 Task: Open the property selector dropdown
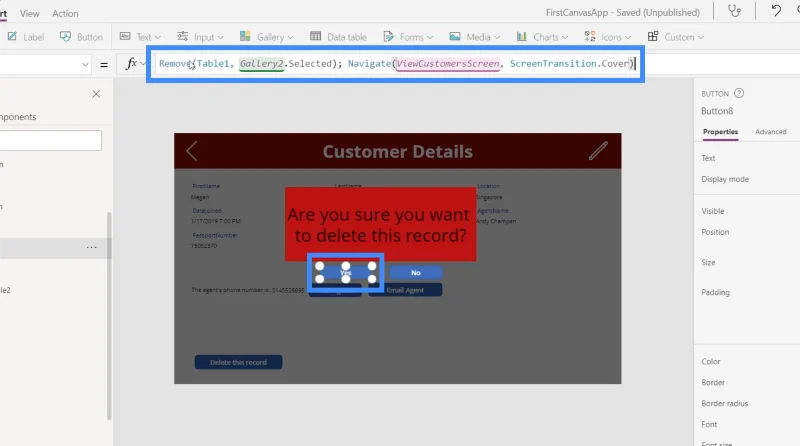pyautogui.click(x=45, y=64)
